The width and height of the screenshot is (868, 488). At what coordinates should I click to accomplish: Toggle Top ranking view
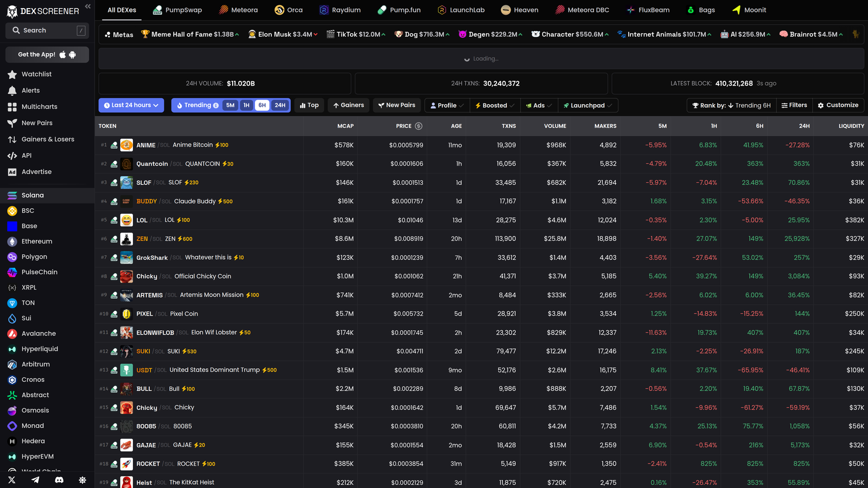pos(309,105)
